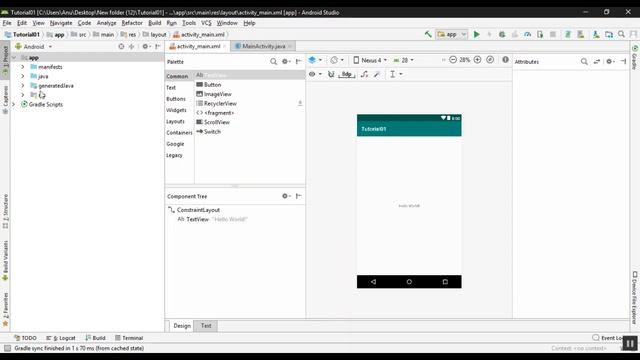
Task: Open the Guidelines dropdown in design toolbar
Action: 396,74
